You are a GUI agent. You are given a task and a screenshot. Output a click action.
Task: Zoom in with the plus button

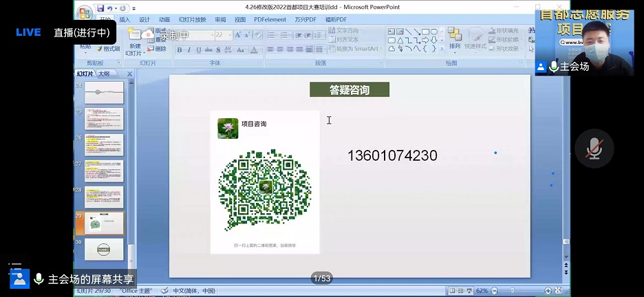pos(548,290)
